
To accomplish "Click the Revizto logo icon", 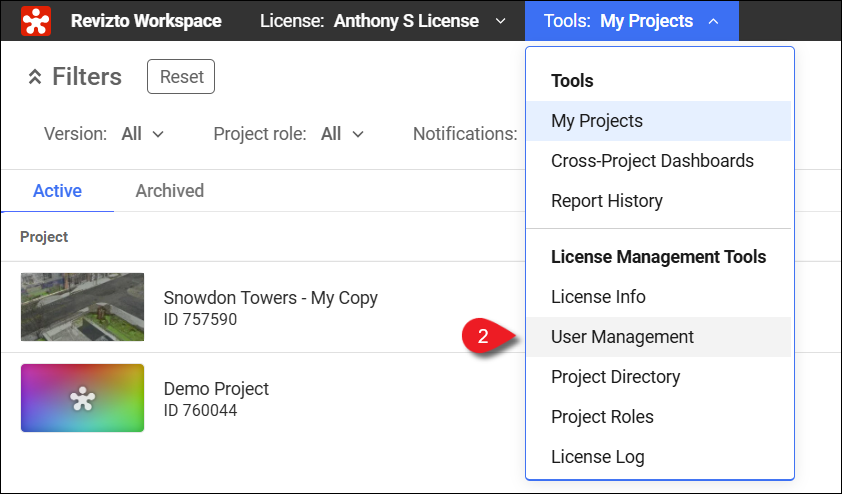I will [36, 20].
